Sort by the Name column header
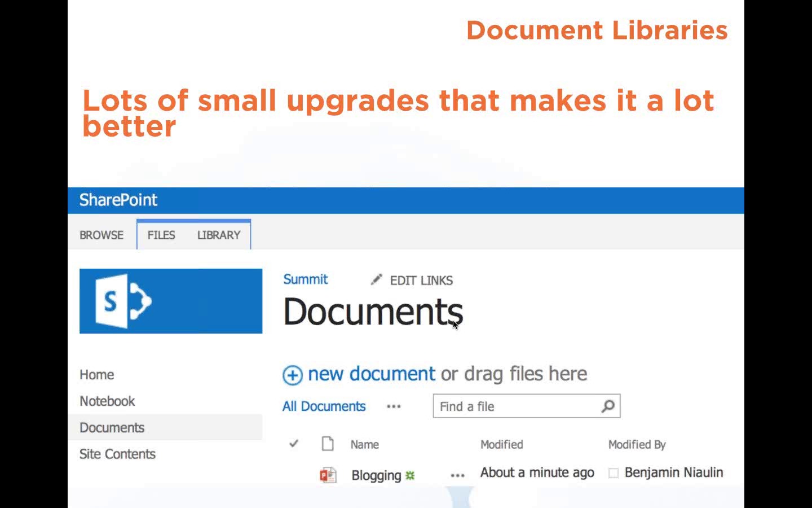Screen dimensions: 812x508 pos(365,444)
